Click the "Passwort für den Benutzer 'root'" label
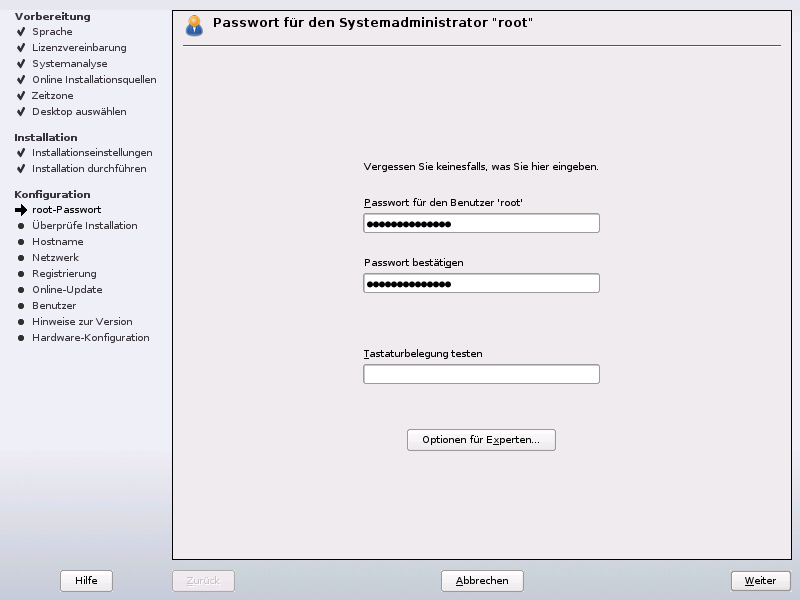The height and width of the screenshot is (600, 800). 443,203
